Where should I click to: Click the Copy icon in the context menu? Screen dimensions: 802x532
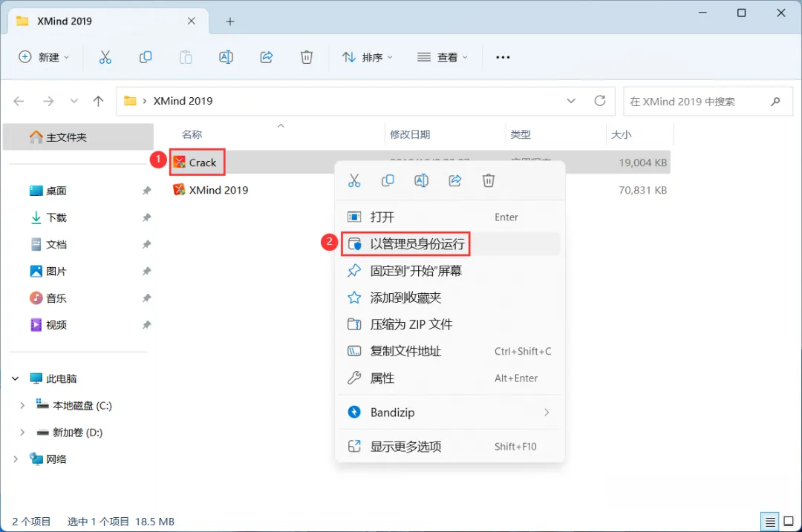(x=388, y=180)
